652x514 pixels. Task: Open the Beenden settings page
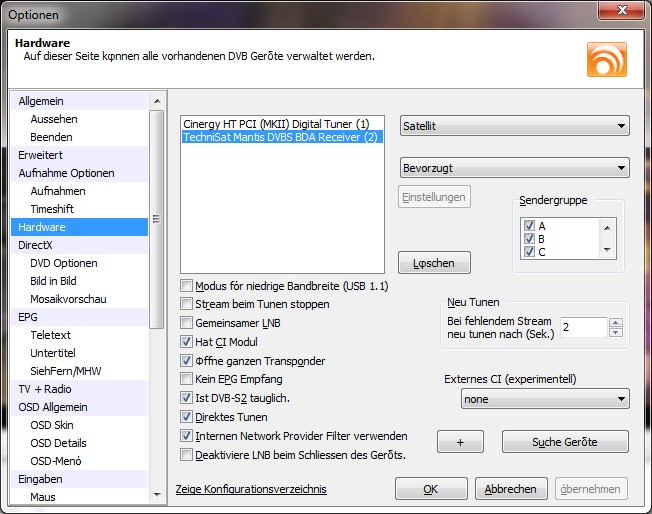pos(79,137)
